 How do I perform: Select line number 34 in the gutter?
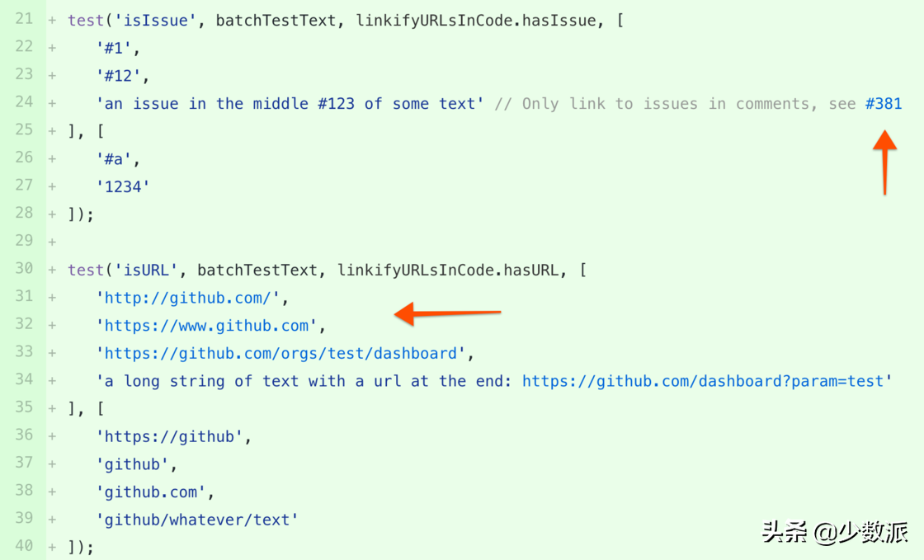24,379
